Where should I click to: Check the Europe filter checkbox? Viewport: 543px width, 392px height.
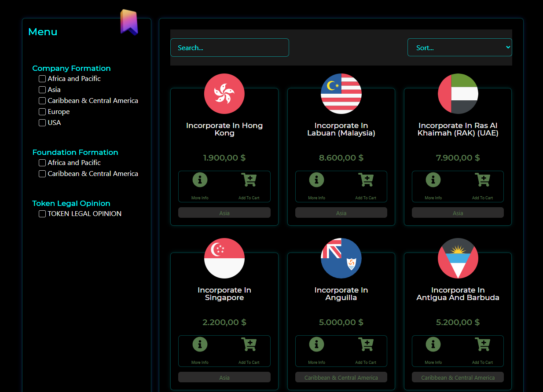[42, 112]
